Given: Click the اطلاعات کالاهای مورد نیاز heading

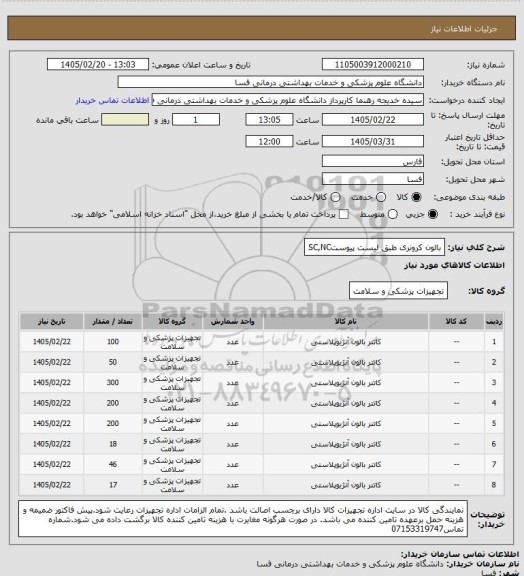Looking at the screenshot, I should (x=454, y=266).
